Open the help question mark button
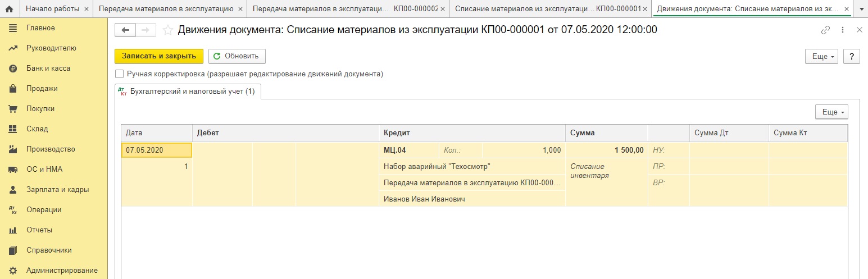This screenshot has height=279, width=868. (852, 56)
